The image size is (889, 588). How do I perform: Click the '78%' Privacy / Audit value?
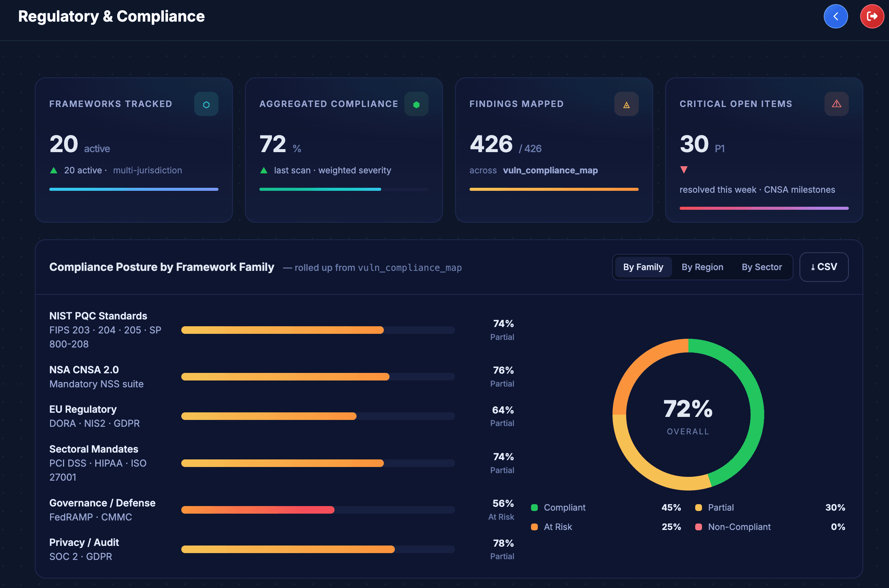(x=503, y=543)
